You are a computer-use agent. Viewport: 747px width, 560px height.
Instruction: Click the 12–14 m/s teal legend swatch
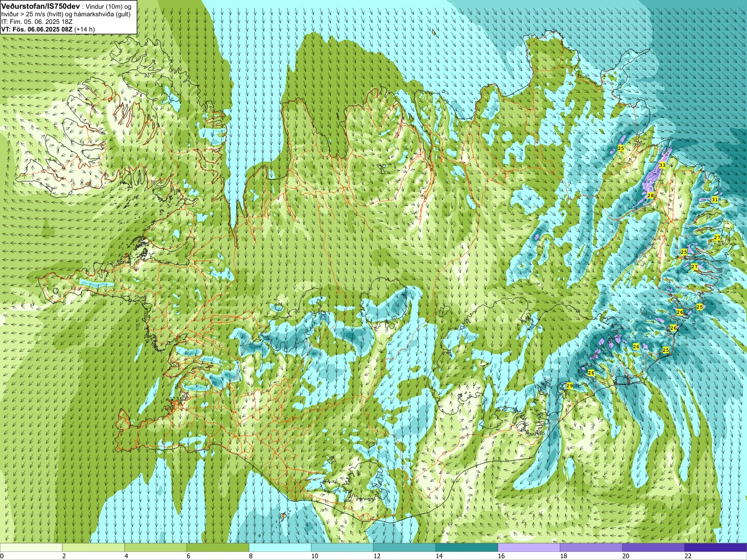pyautogui.click(x=404, y=548)
